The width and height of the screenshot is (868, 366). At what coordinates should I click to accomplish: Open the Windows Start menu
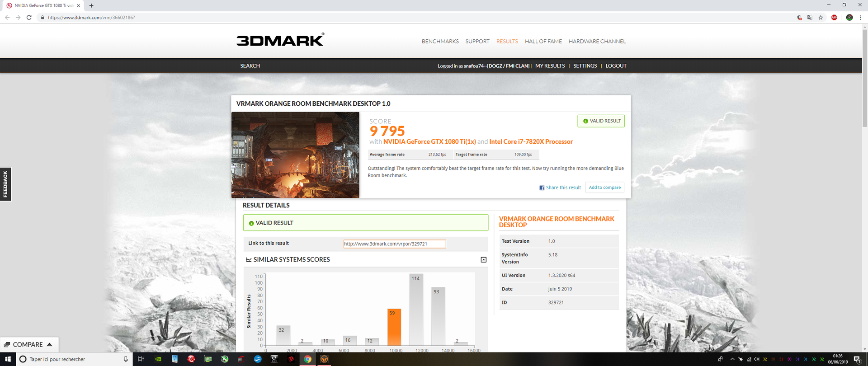[x=8, y=359]
